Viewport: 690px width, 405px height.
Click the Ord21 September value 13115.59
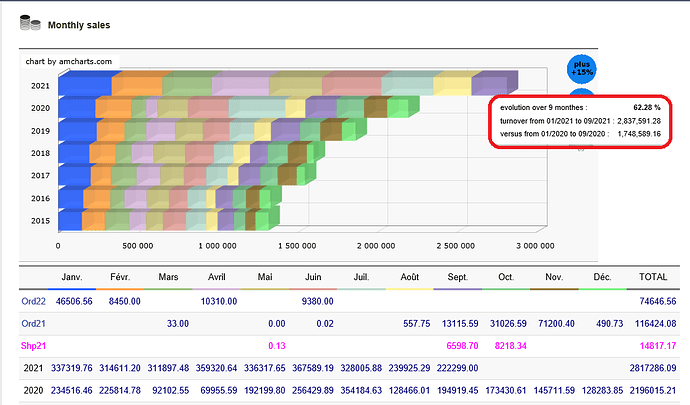(460, 324)
